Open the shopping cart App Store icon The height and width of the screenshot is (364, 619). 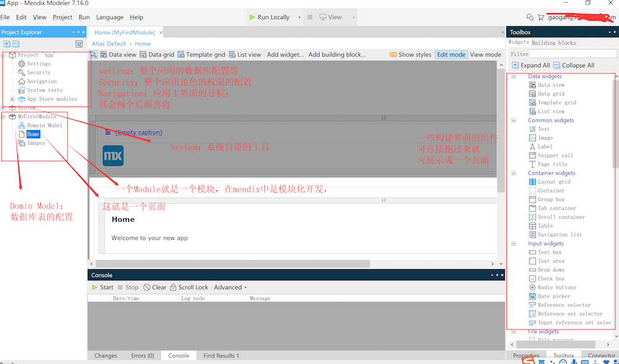[x=541, y=17]
